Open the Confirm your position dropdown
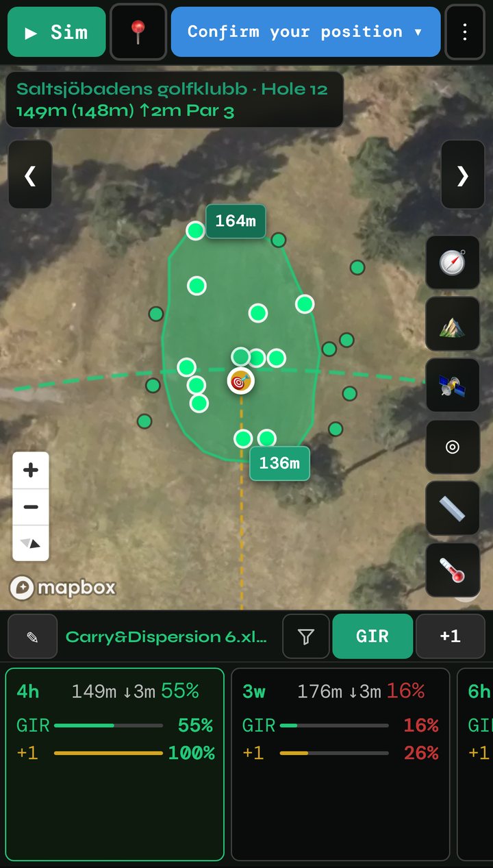The image size is (493, 868). coord(305,32)
